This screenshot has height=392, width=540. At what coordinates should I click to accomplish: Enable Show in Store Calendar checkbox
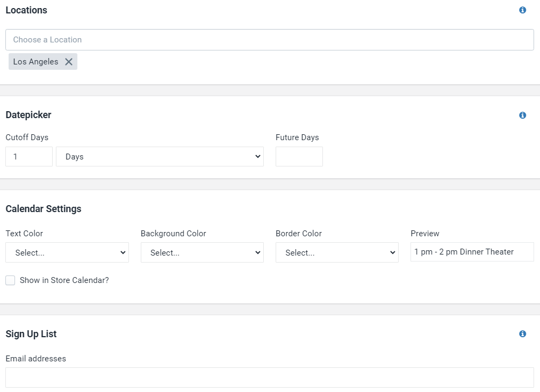click(x=10, y=280)
